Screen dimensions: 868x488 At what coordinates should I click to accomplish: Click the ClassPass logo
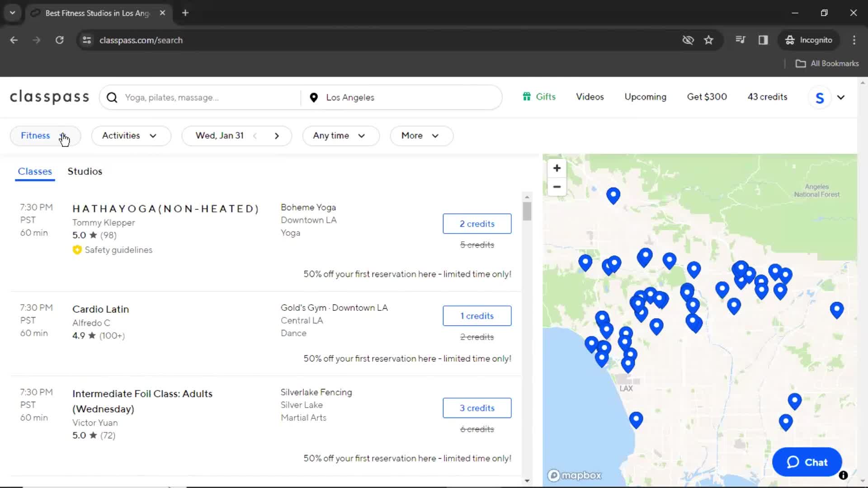click(50, 97)
